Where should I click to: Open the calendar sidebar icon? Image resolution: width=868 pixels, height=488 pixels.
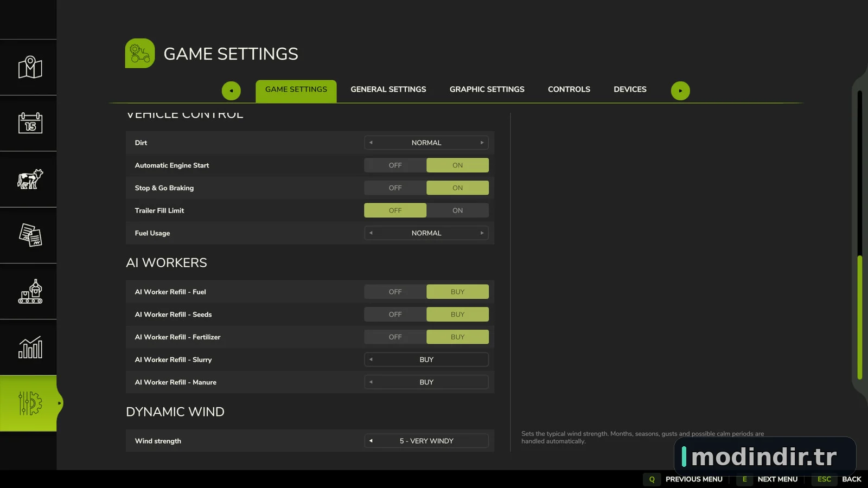30,123
